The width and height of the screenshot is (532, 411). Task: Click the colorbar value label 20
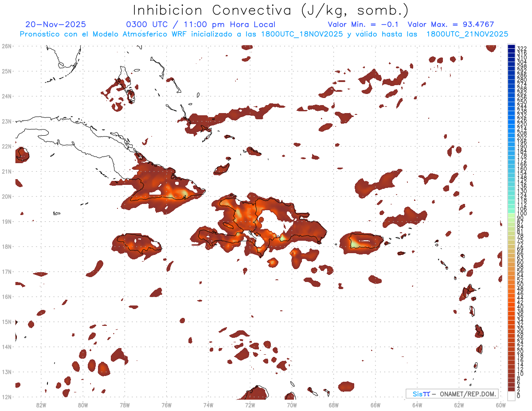pyautogui.click(x=520, y=351)
